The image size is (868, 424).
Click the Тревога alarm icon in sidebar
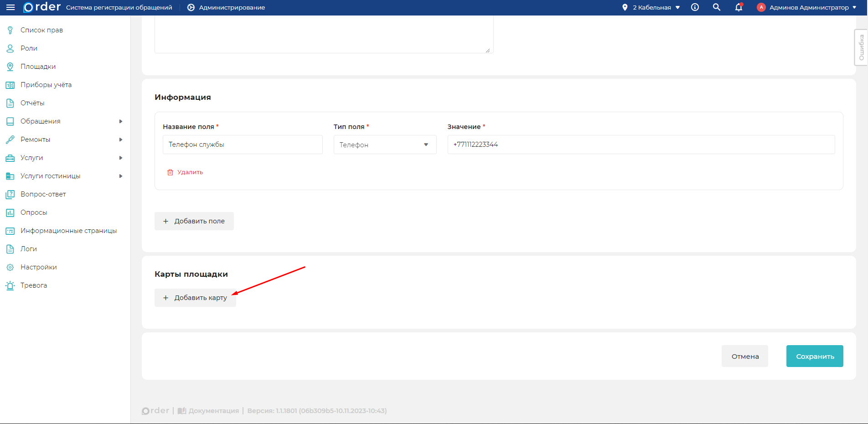(10, 285)
